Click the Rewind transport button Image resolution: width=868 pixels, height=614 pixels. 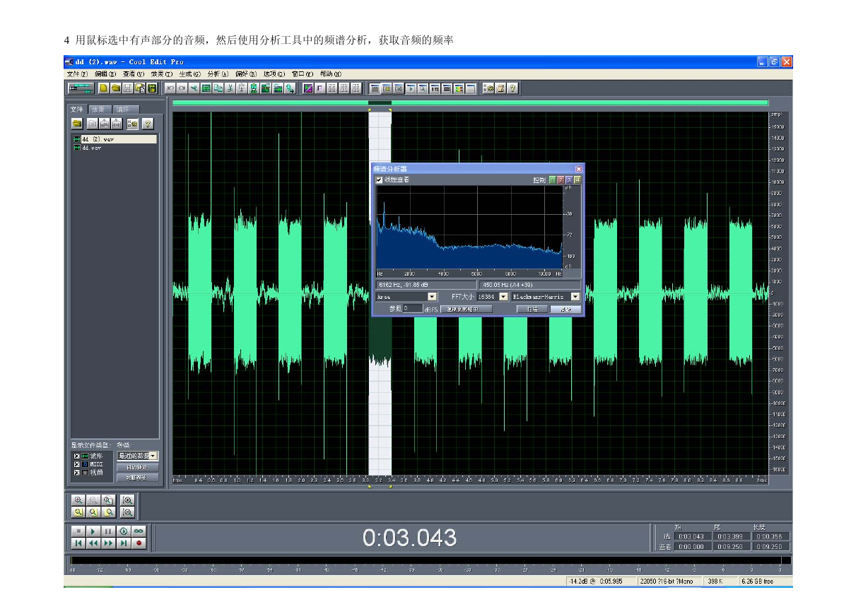[93, 543]
